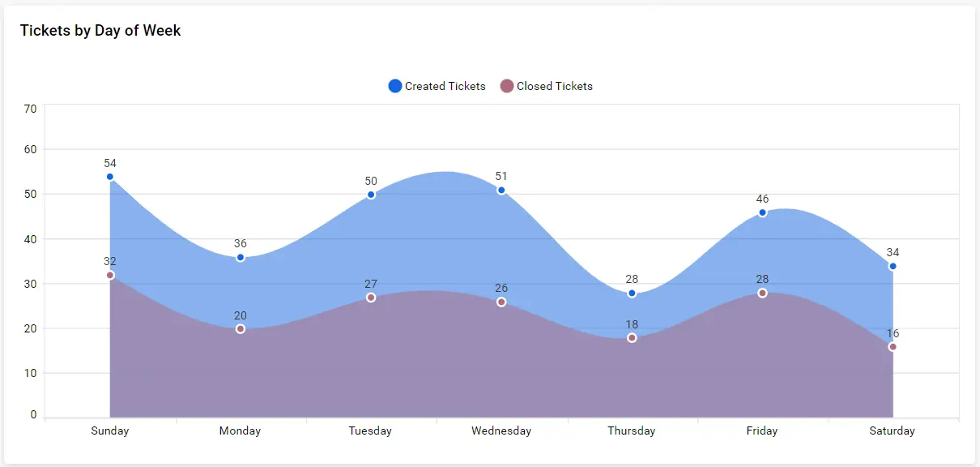
Task: Click Friday's created tickets point (46)
Action: (762, 212)
